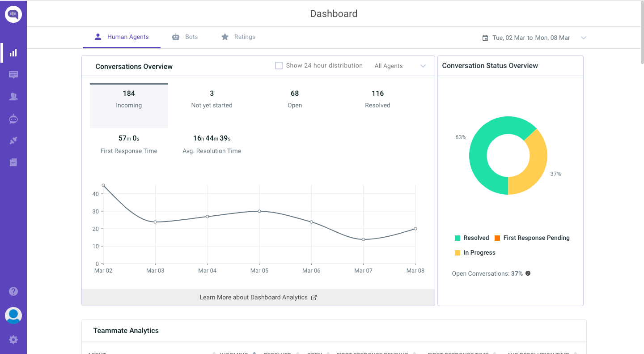Viewport: 644px width, 354px height.
Task: Open the dashboard analytics sidebar icon
Action: coord(13,53)
